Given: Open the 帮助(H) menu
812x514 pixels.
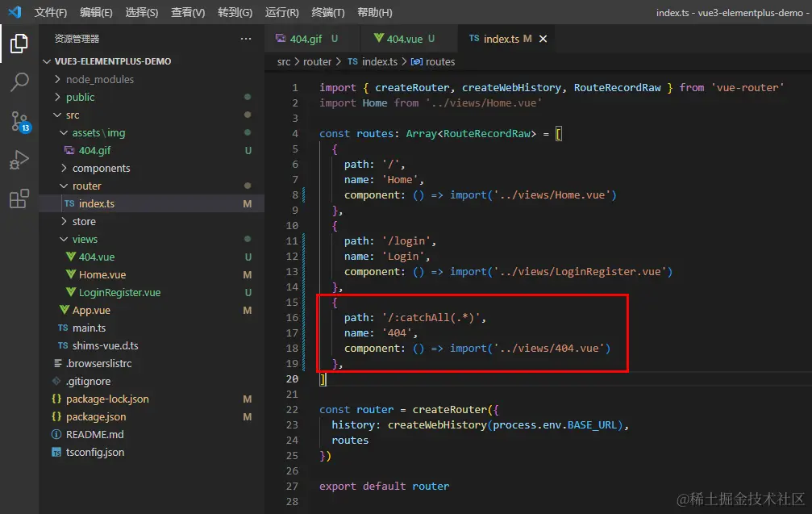Looking at the screenshot, I should 374,12.
